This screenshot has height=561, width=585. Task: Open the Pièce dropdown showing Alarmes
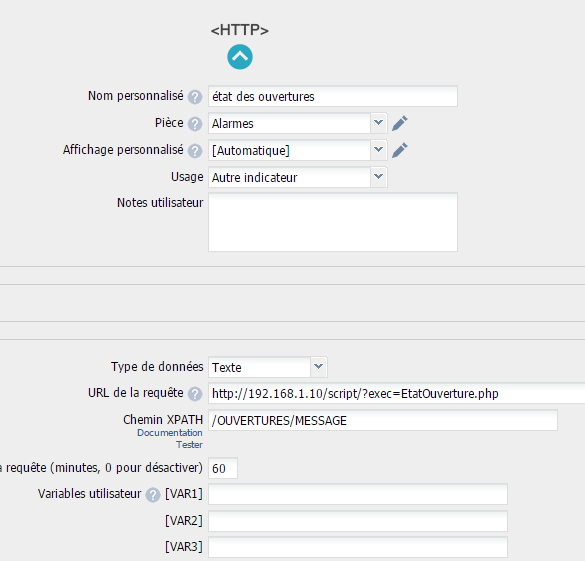(297, 123)
